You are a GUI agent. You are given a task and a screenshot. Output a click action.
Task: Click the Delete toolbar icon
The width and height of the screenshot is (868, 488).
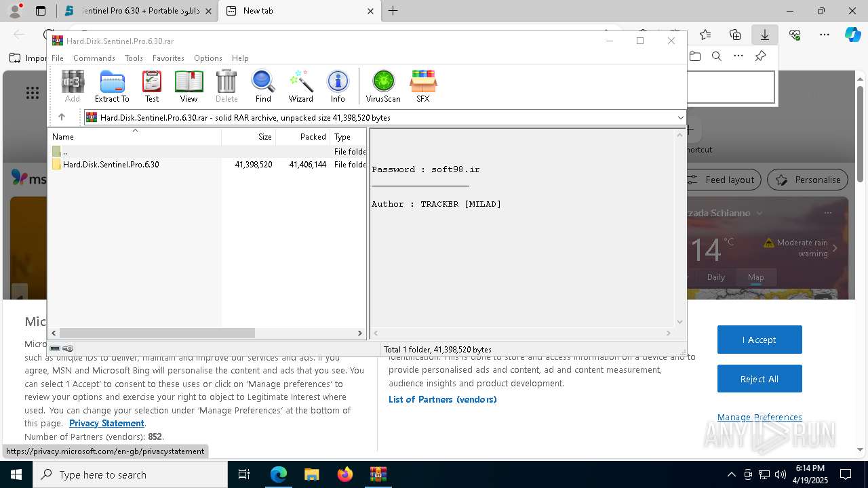pos(226,86)
